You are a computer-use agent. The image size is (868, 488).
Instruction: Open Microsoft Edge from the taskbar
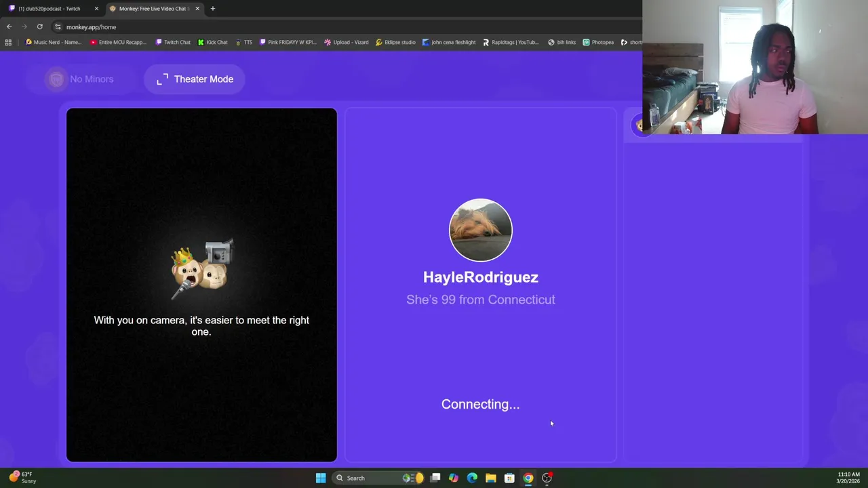[472, 478]
